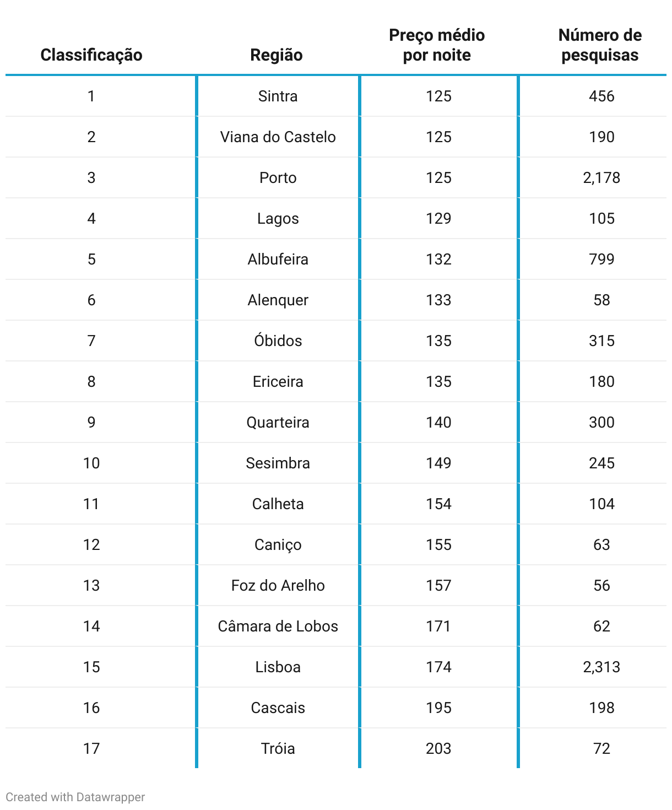Image resolution: width=672 pixels, height=810 pixels.
Task: Click the Albufeira region cell
Action: [278, 260]
